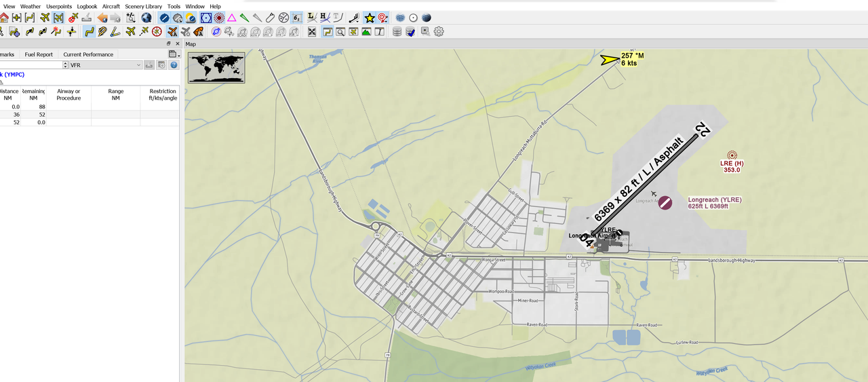Image resolution: width=868 pixels, height=382 pixels.
Task: Float the flight plan dock panel
Action: coord(169,43)
